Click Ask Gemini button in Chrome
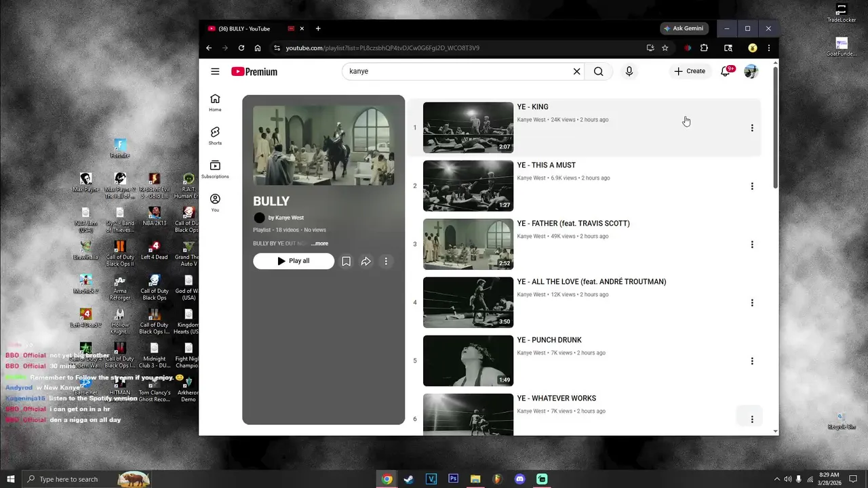 (684, 28)
